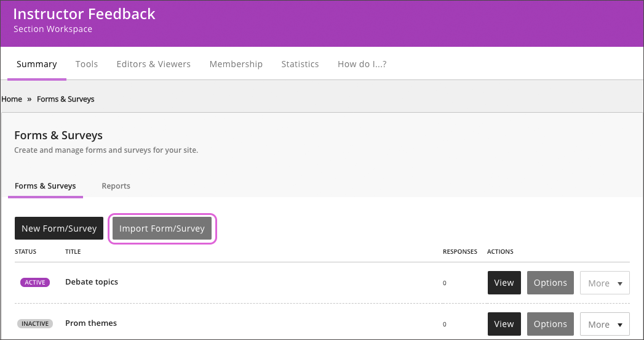Open Options for Prom themes
This screenshot has height=340, width=644.
[550, 324]
